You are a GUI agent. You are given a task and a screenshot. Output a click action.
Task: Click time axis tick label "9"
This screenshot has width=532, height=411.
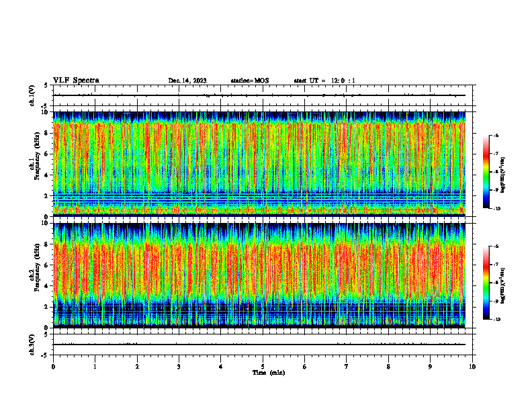(430, 367)
